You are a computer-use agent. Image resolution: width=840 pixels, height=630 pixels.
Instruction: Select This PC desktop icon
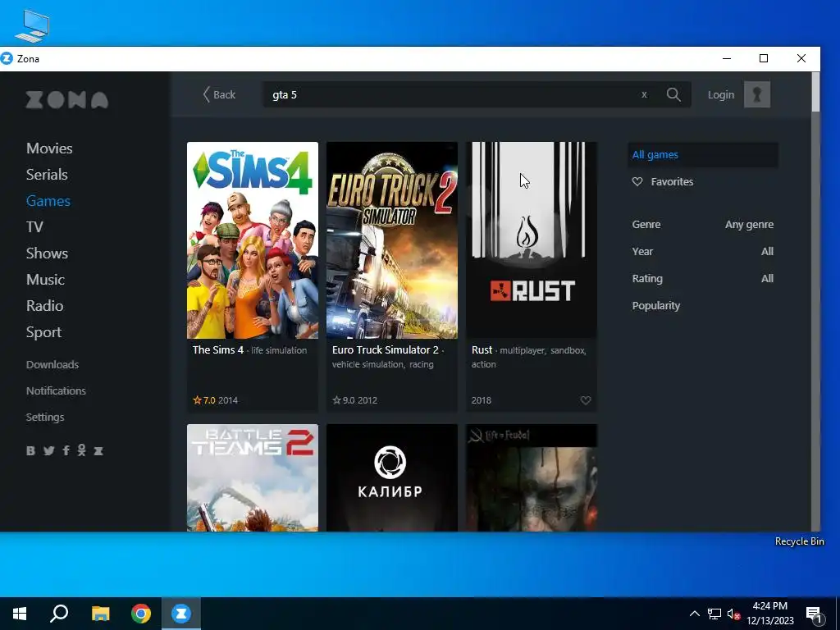(x=32, y=25)
